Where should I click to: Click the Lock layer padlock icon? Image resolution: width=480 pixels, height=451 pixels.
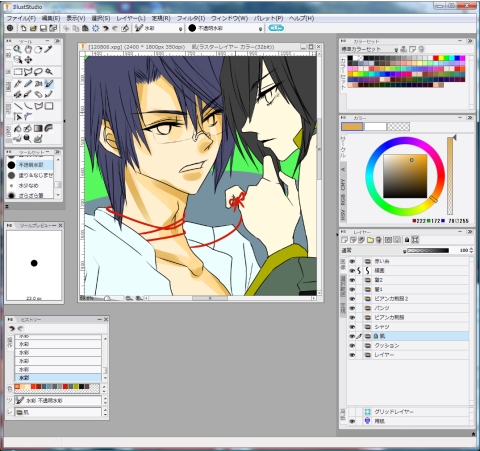pyautogui.click(x=407, y=240)
